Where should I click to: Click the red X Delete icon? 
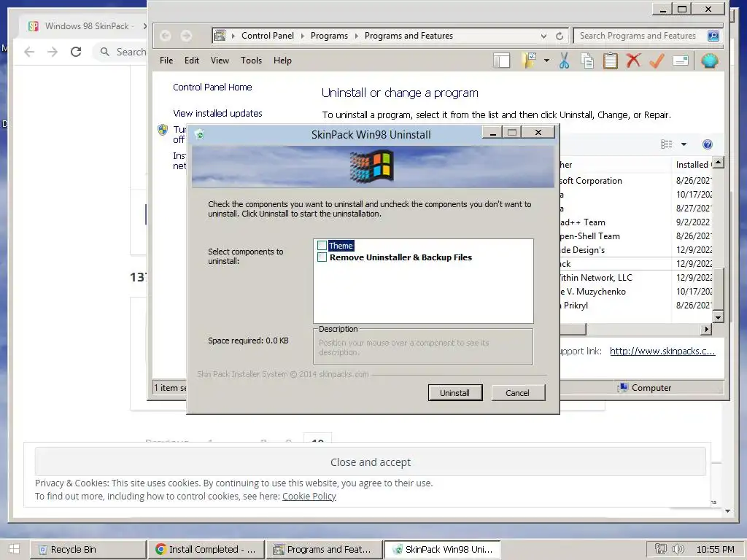[633, 61]
